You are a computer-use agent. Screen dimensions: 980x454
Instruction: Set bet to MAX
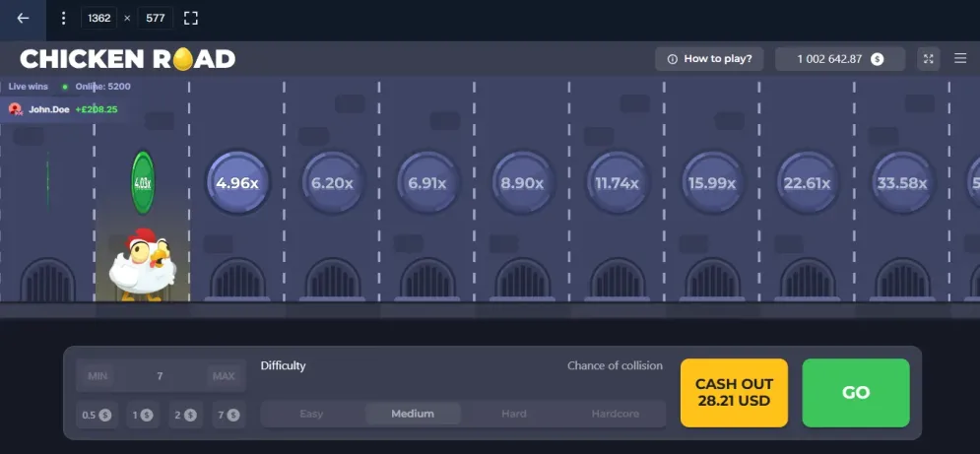coord(224,376)
